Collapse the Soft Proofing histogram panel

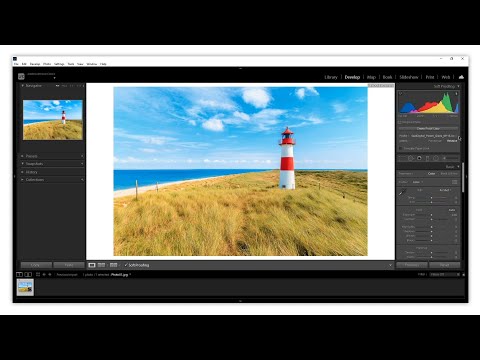coord(458,86)
